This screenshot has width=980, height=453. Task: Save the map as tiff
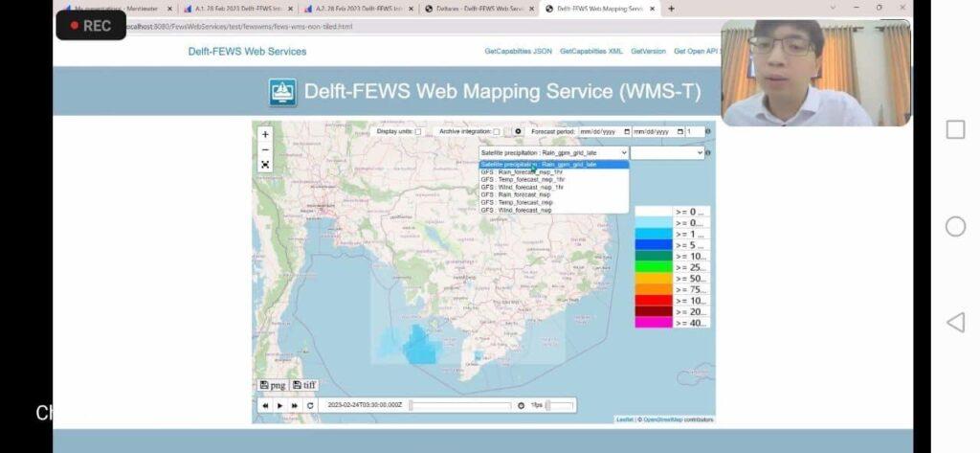[x=304, y=385]
